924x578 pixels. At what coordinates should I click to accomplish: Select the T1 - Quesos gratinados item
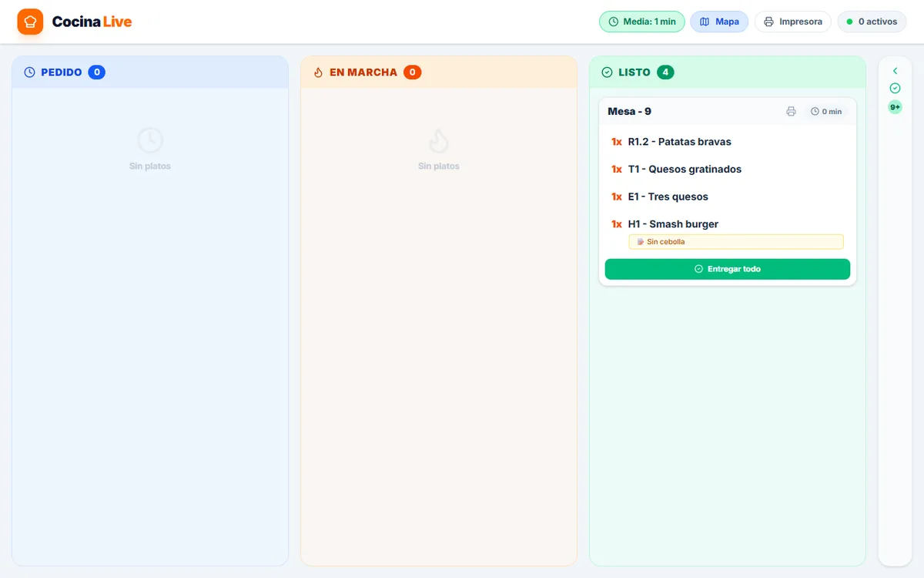point(728,170)
